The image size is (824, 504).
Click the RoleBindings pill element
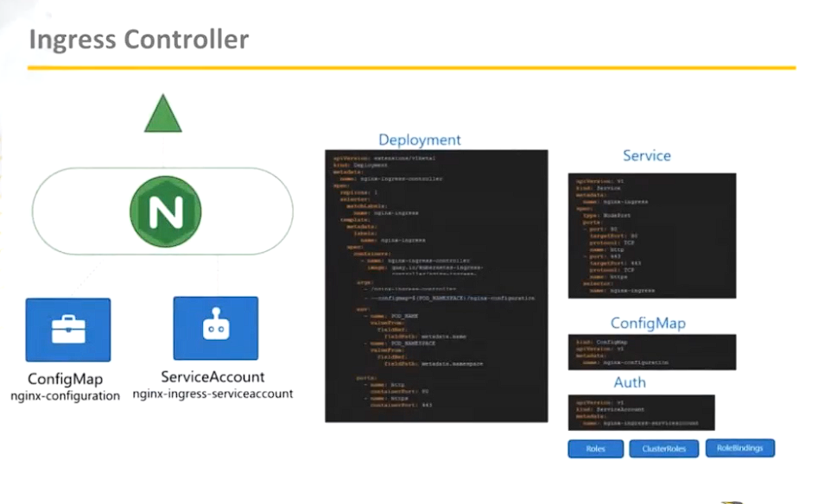740,448
